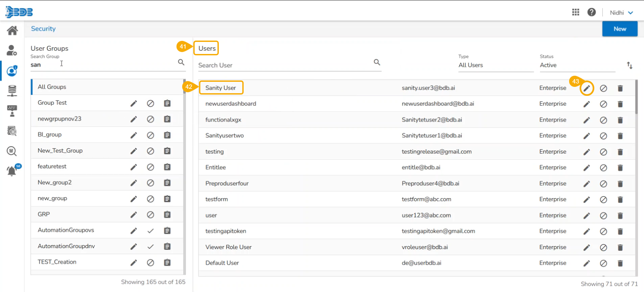The width and height of the screenshot is (644, 292).
Task: Open the Home icon in sidebar
Action: pyautogui.click(x=12, y=31)
